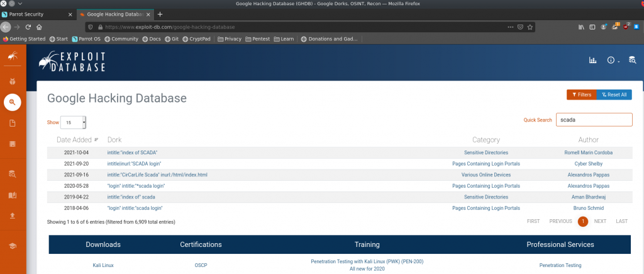Open the CirCarLife Scada dork link
This screenshot has height=274, width=644.
coord(157,175)
